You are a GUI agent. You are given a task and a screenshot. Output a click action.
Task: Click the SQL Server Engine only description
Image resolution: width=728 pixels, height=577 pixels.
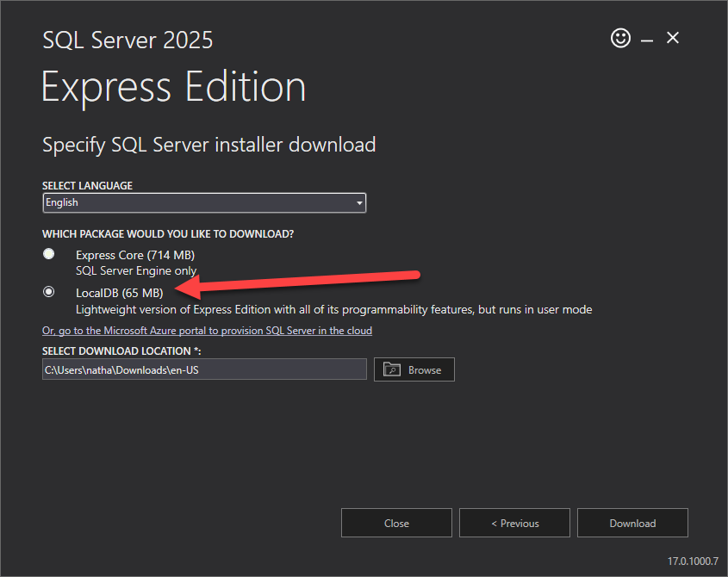tap(136, 270)
